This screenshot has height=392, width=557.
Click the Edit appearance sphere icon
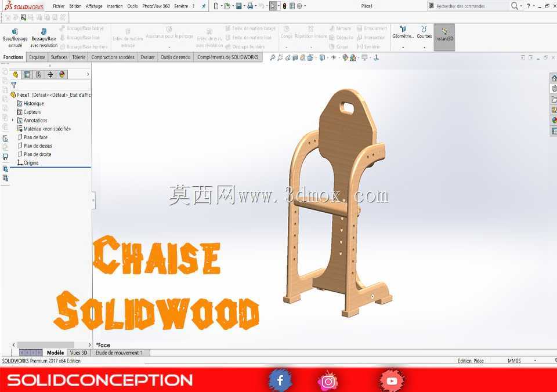(345, 57)
